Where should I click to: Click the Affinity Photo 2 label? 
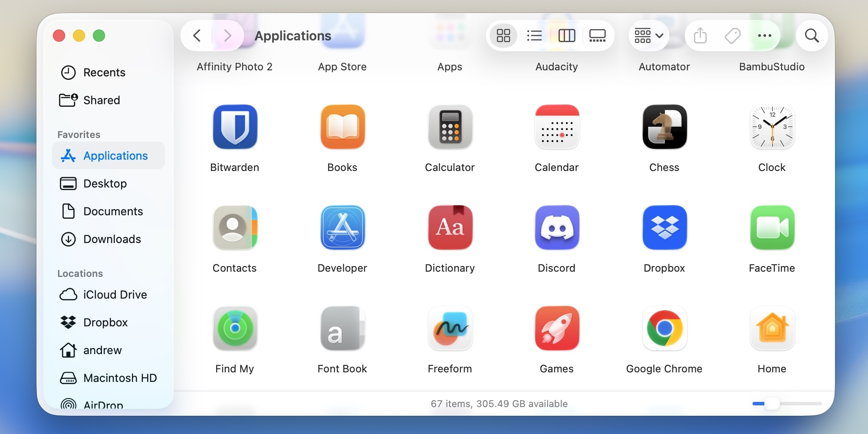click(x=235, y=67)
